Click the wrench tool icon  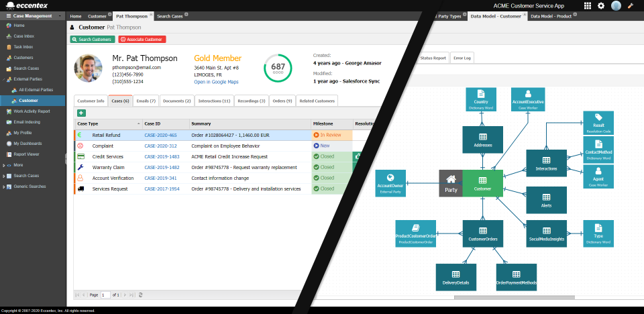(x=630, y=6)
